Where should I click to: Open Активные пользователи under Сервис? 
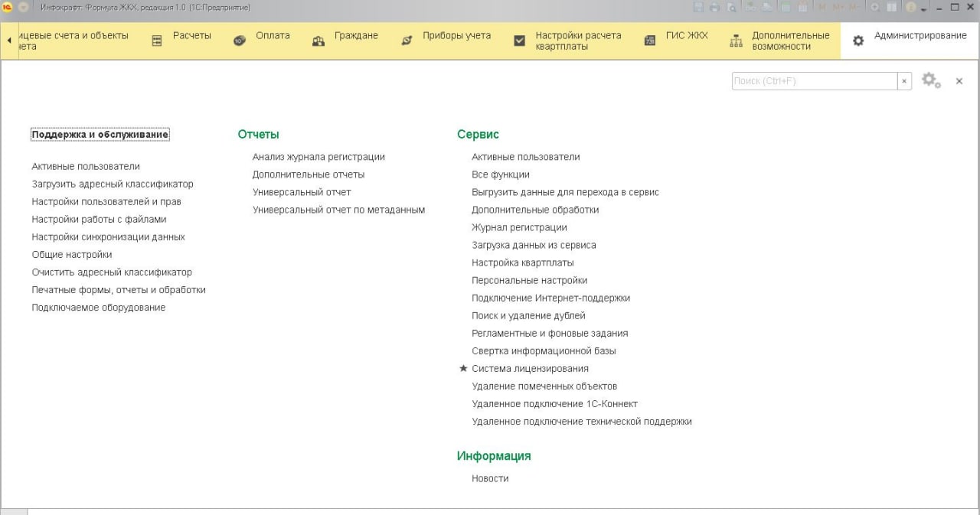[x=526, y=157]
